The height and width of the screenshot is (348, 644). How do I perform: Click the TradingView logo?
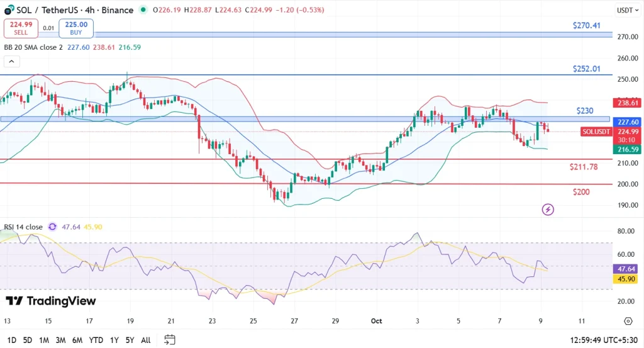pos(51,301)
